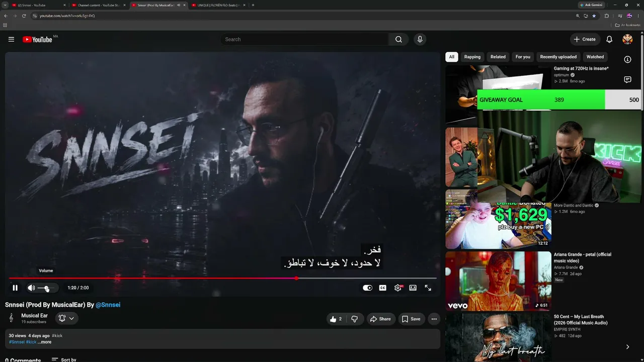Select the All filter chip

click(x=452, y=57)
